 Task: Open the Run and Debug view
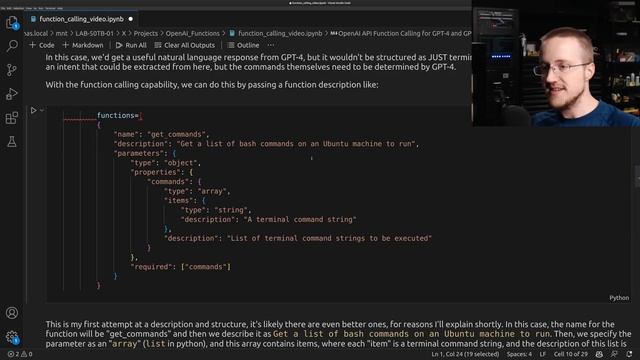(x=12, y=94)
